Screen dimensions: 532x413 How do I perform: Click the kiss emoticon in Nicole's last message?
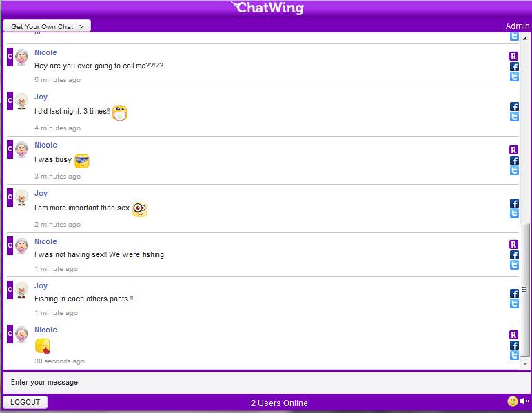click(43, 346)
